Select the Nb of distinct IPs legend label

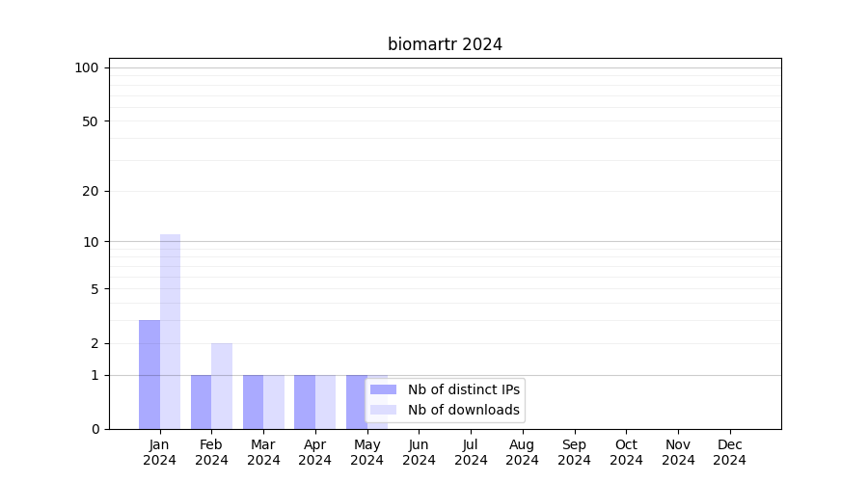(463, 389)
